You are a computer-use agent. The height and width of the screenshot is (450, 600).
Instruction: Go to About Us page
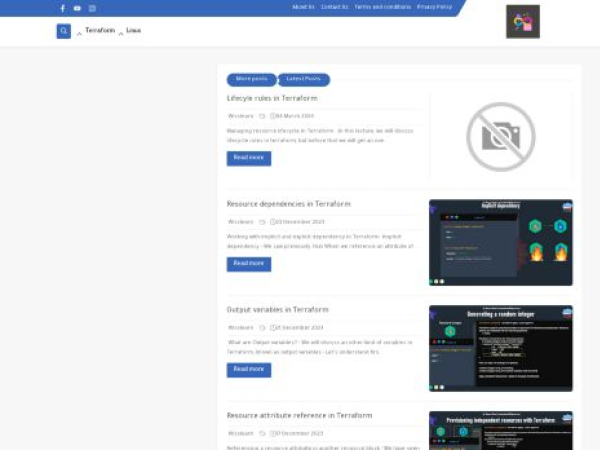point(303,7)
